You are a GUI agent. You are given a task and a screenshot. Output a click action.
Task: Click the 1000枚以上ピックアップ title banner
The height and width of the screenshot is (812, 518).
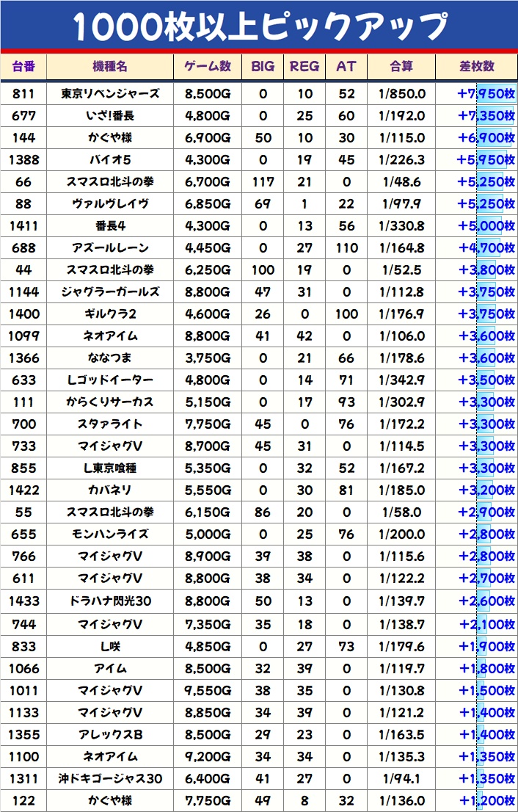(259, 26)
